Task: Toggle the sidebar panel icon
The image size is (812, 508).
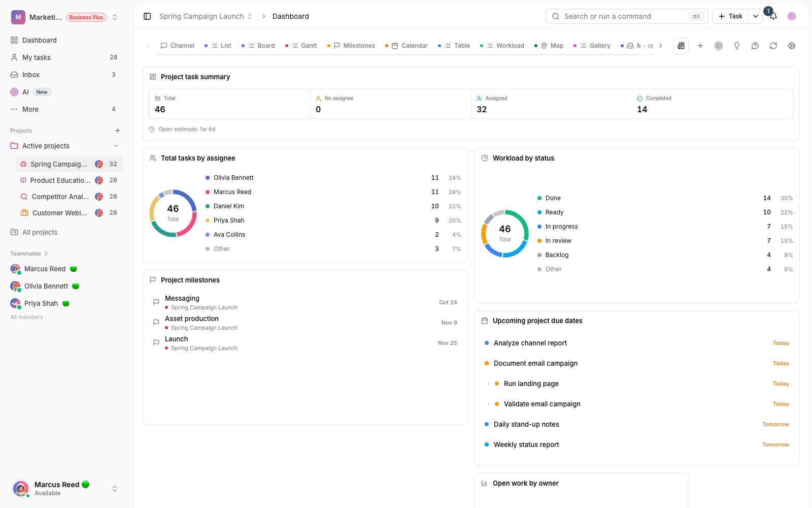Action: pyautogui.click(x=147, y=16)
